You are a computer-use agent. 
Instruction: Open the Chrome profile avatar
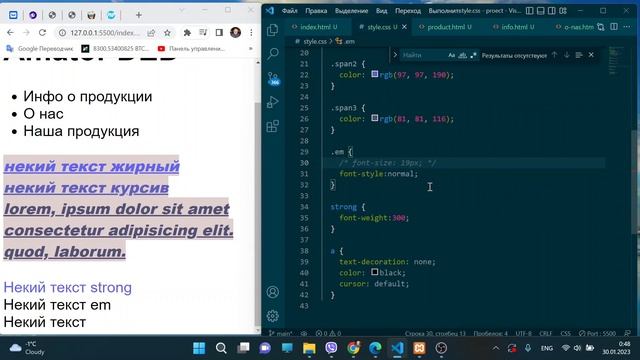(x=235, y=33)
